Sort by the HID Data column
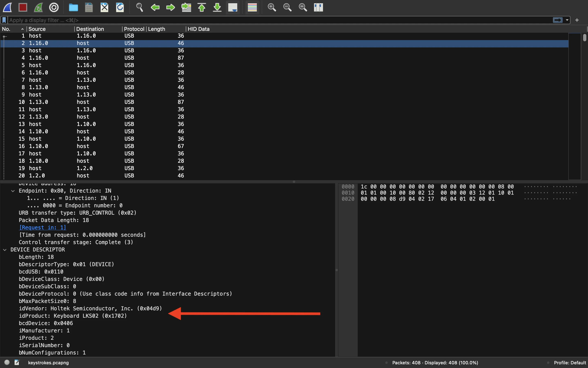 click(x=386, y=29)
